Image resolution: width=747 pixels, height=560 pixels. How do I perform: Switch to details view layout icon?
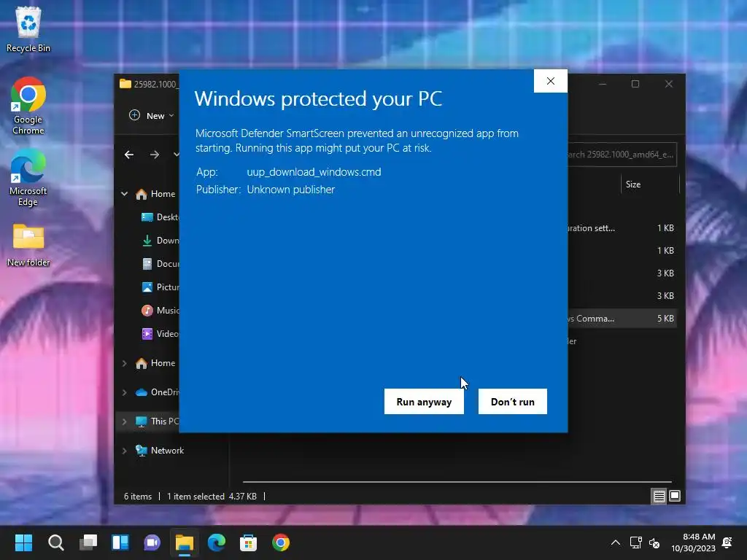tap(659, 496)
